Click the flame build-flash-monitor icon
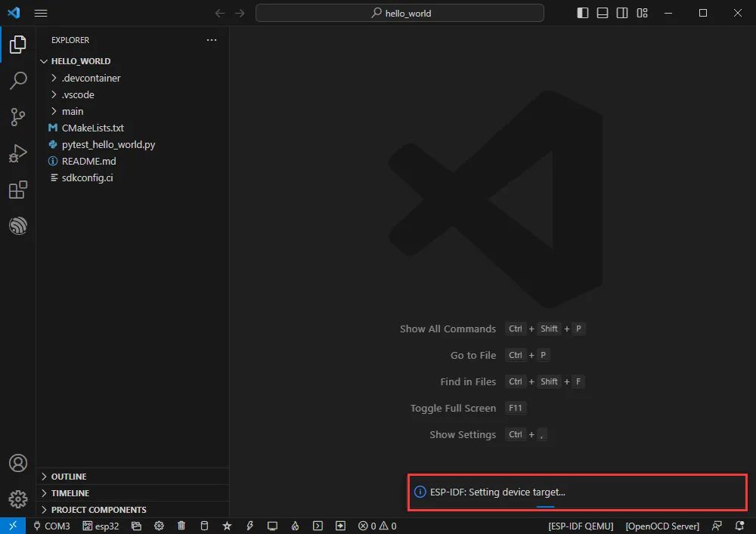The image size is (756, 534). click(x=296, y=526)
